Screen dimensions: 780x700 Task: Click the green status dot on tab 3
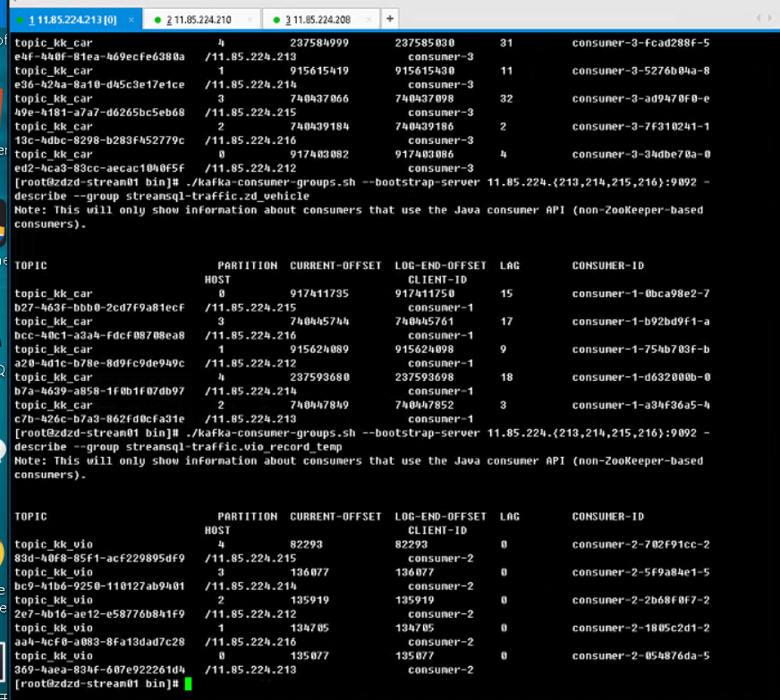coord(277,19)
